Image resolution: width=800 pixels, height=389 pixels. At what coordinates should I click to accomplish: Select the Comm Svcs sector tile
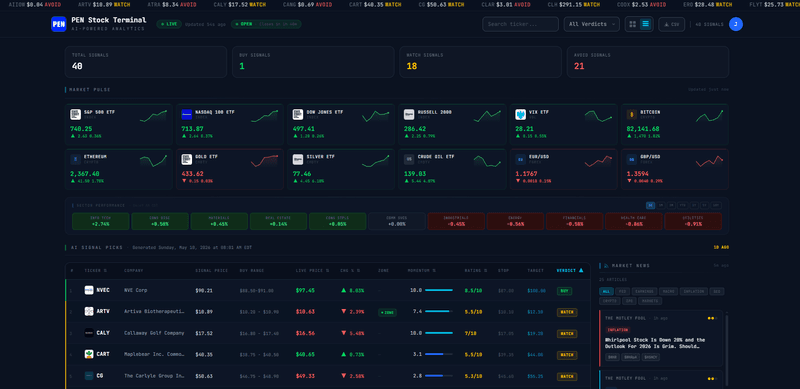(397, 221)
